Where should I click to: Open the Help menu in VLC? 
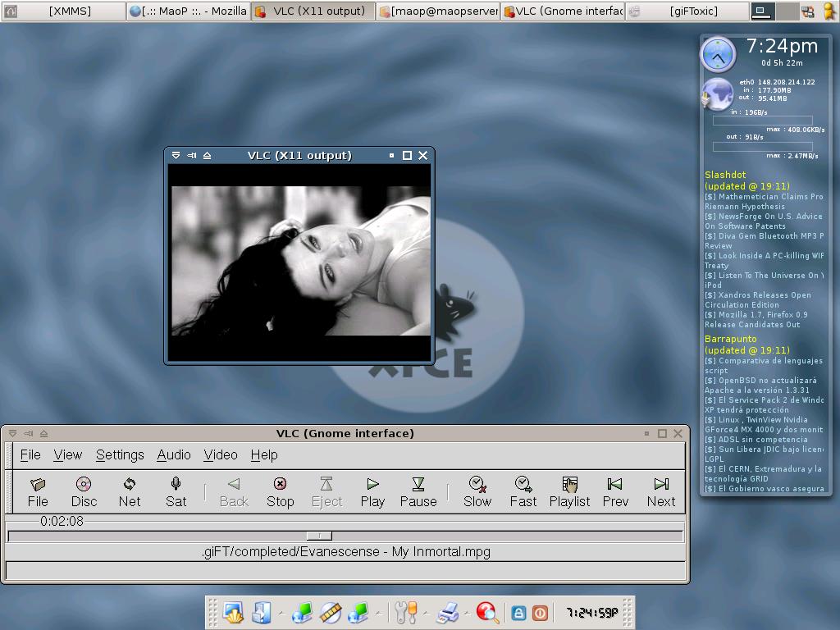pyautogui.click(x=264, y=454)
